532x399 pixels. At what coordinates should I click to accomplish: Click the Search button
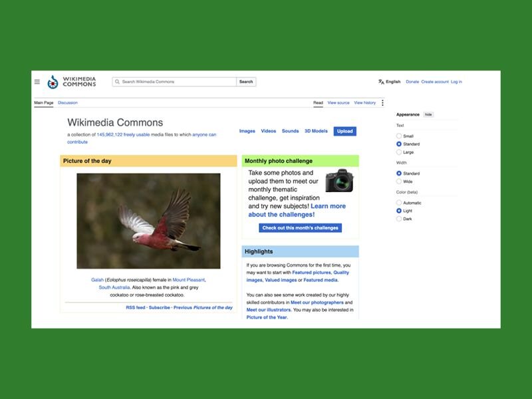(x=246, y=82)
